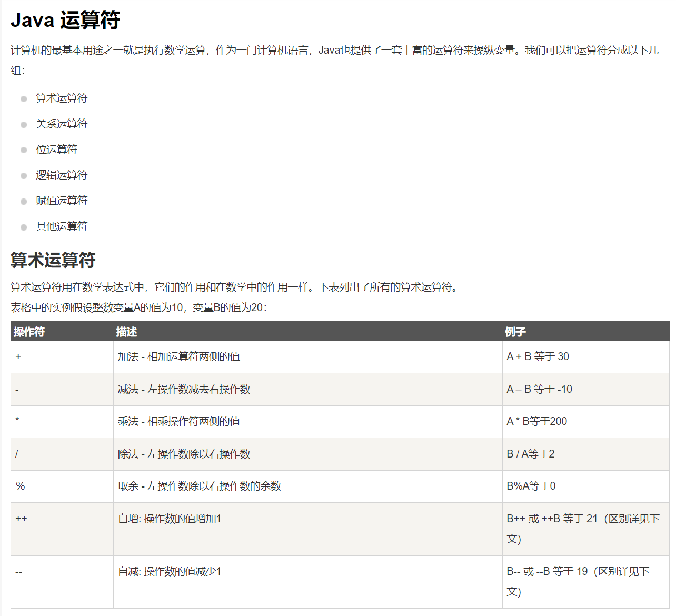Click the intro paragraph starting with 计算机的最基本用途
The height and width of the screenshot is (616, 676).
335,60
